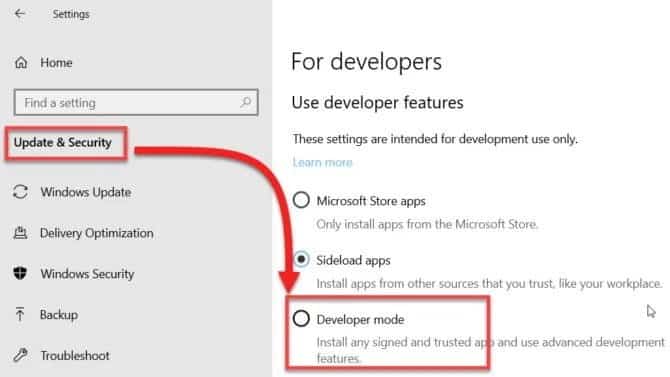Click the Update & Security heading

click(x=62, y=142)
